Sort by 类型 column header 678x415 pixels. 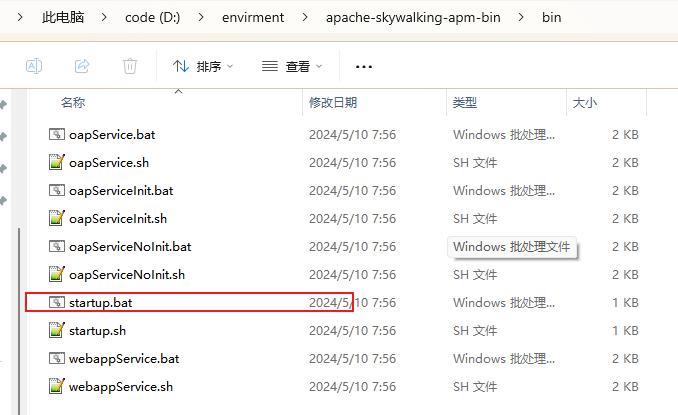(465, 102)
